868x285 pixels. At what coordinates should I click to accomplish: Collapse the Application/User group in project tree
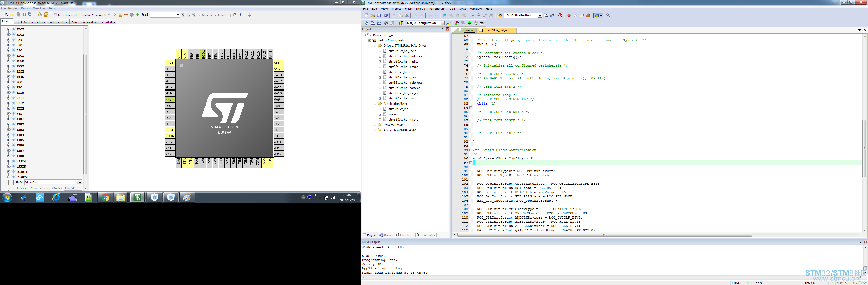coord(375,104)
